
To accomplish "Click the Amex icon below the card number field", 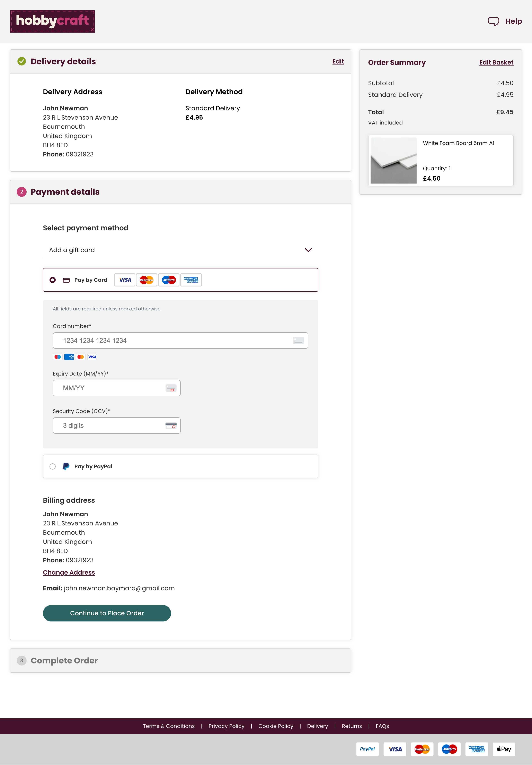I will coord(69,357).
